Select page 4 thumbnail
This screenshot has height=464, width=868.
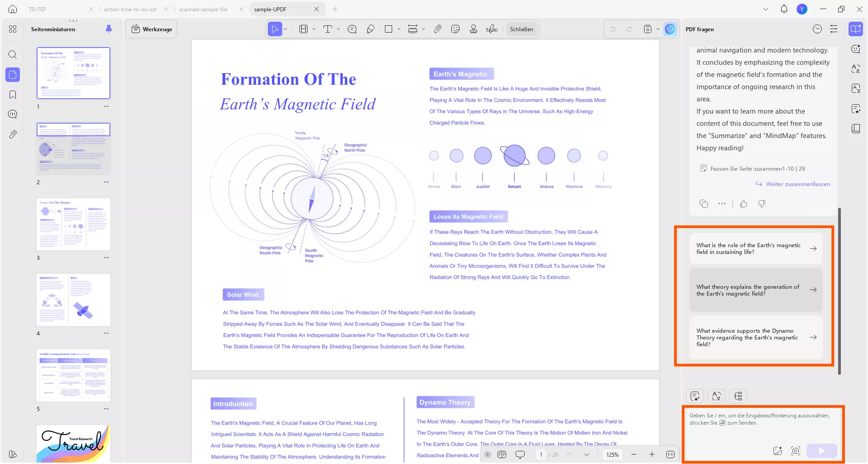pos(73,300)
